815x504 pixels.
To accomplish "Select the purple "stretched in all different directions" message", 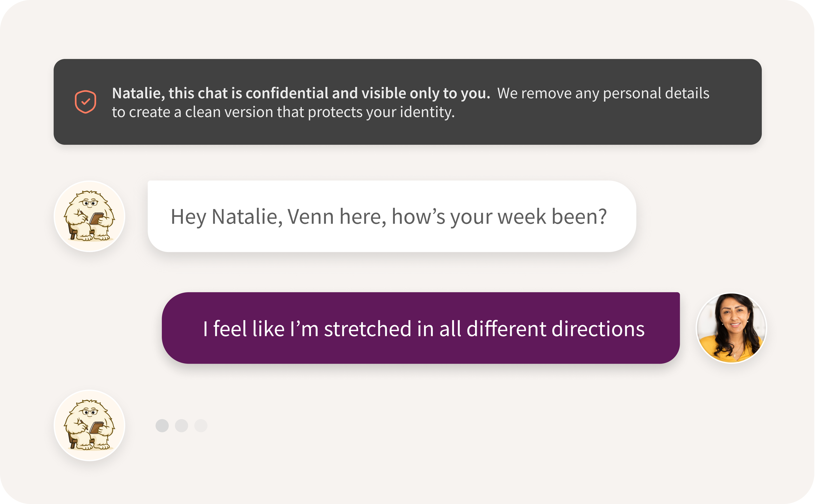I will pyautogui.click(x=420, y=328).
